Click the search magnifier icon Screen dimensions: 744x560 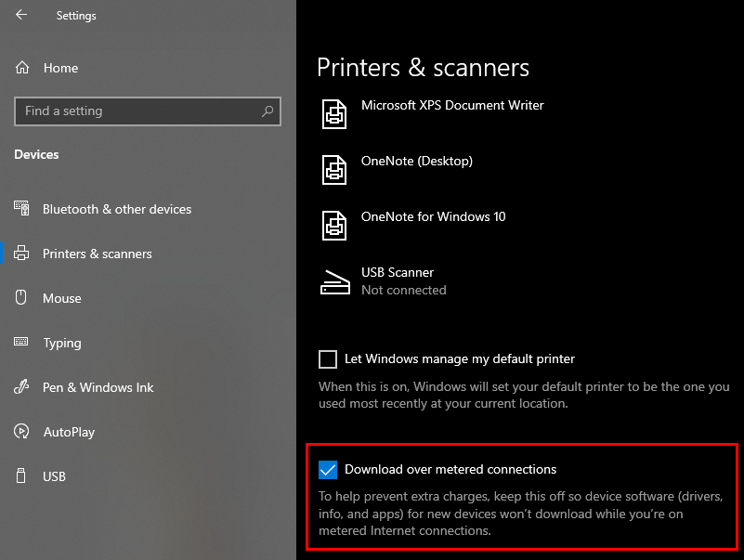tap(268, 111)
